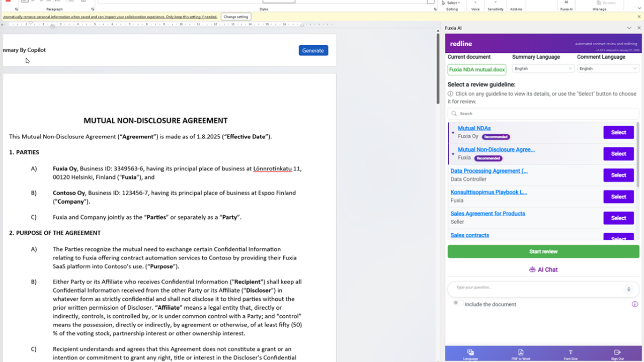Open the Sales contracts guideline link
The image size is (644, 362).
pyautogui.click(x=470, y=235)
